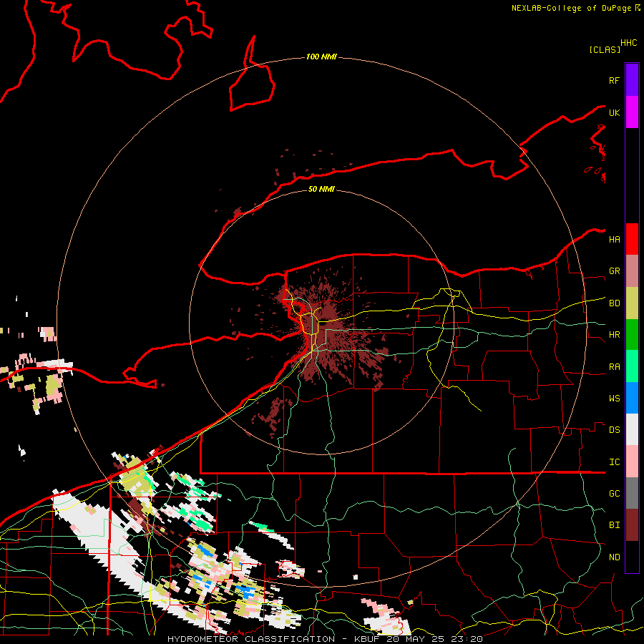Click the HYDROMETEOR CLASSIFICATION title text
The image size is (644, 644).
click(x=251, y=639)
